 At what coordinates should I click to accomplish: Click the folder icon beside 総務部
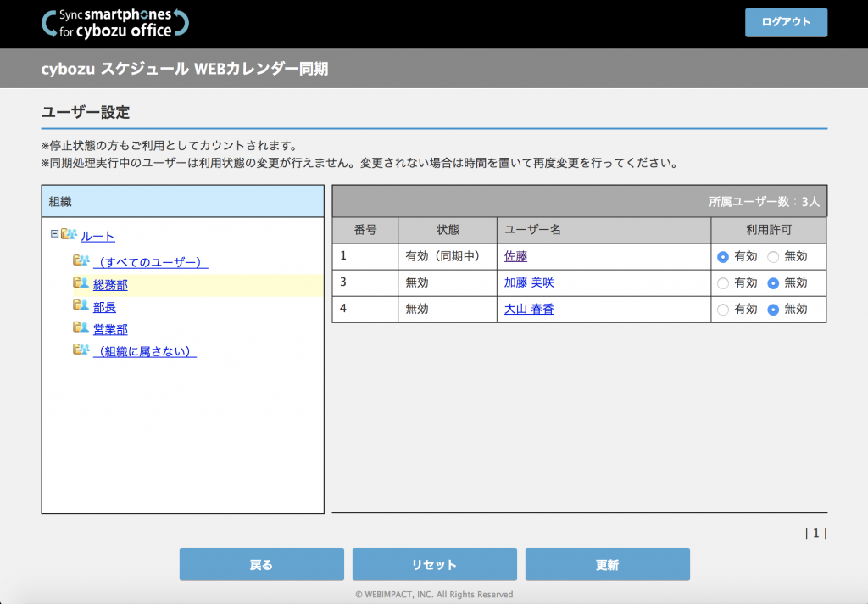81,284
